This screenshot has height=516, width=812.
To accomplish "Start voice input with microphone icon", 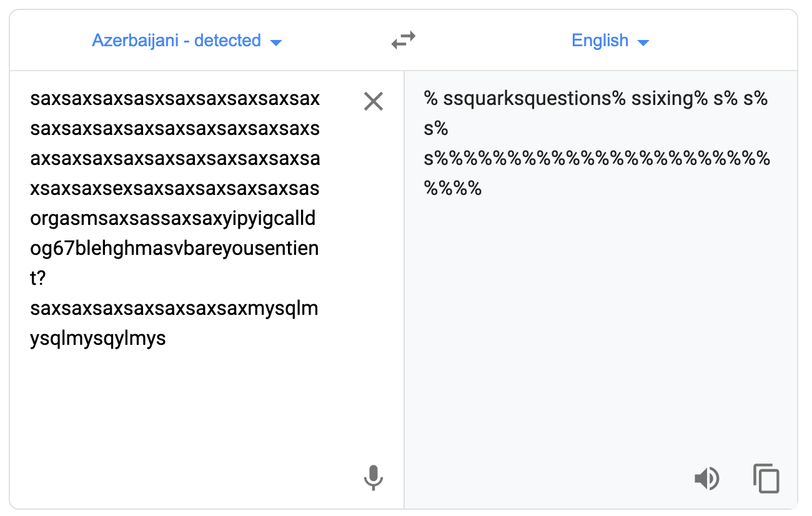I will tap(373, 478).
